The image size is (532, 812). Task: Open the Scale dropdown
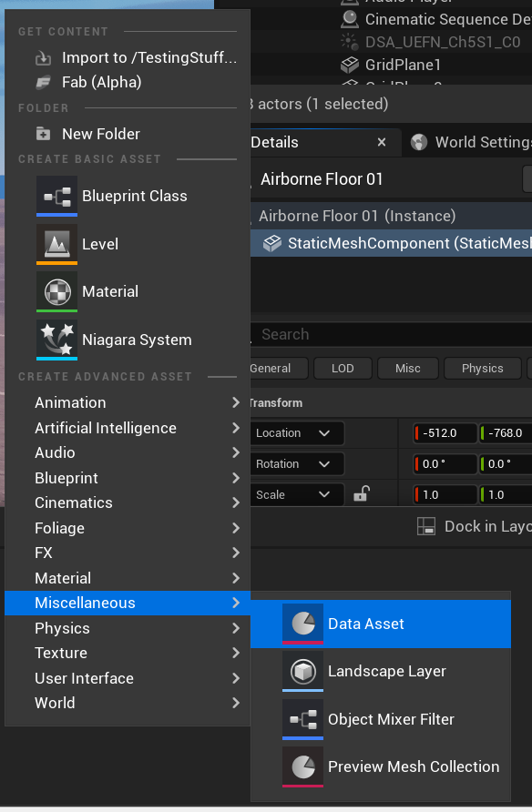coord(297,495)
